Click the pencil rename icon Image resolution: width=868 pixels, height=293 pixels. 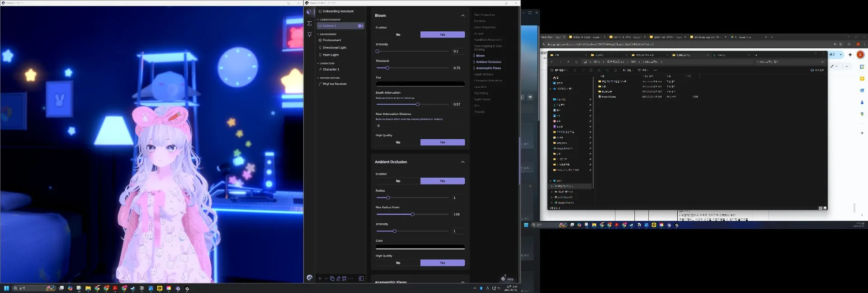(338, 279)
